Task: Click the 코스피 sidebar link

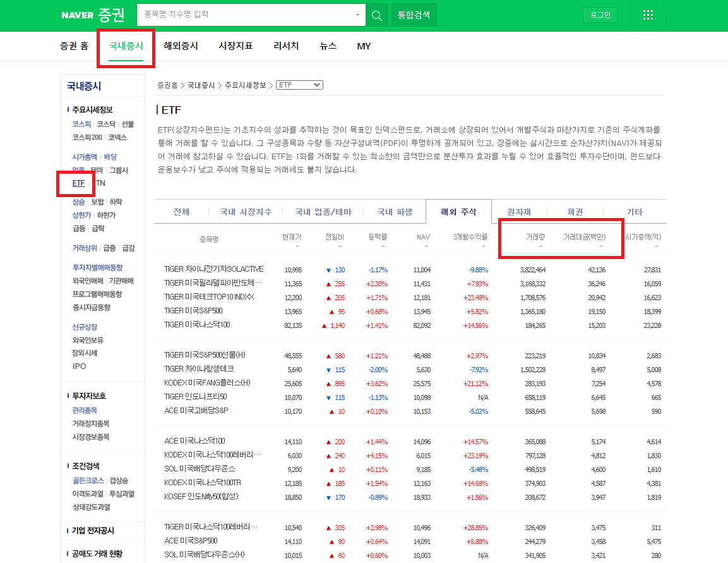Action: click(81, 124)
